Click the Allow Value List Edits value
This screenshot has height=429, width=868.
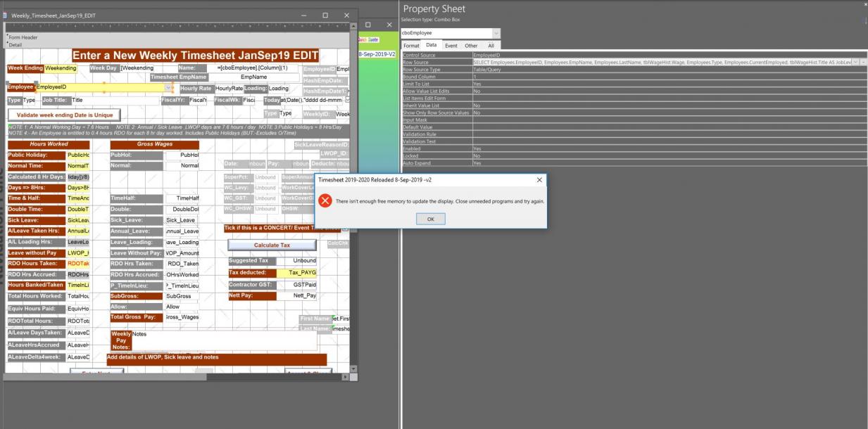669,91
